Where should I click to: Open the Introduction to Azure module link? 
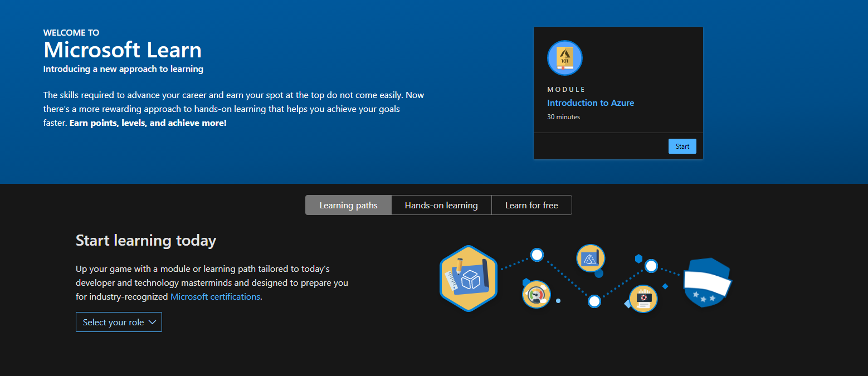point(591,102)
